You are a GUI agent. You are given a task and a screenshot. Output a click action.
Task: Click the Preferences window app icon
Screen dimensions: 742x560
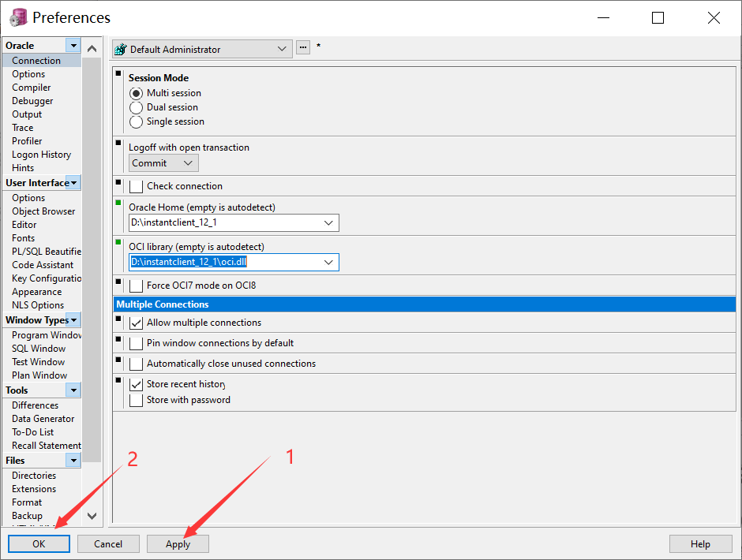pos(18,17)
